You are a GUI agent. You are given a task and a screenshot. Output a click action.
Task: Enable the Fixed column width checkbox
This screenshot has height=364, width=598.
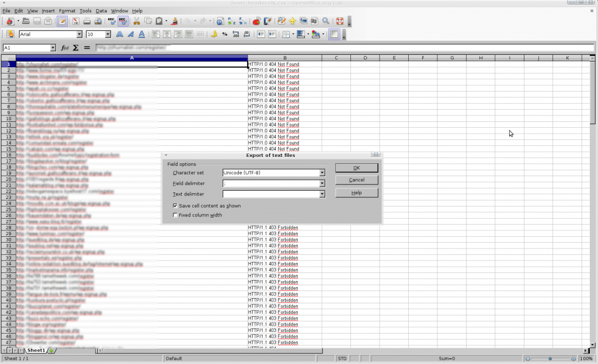[x=175, y=215]
